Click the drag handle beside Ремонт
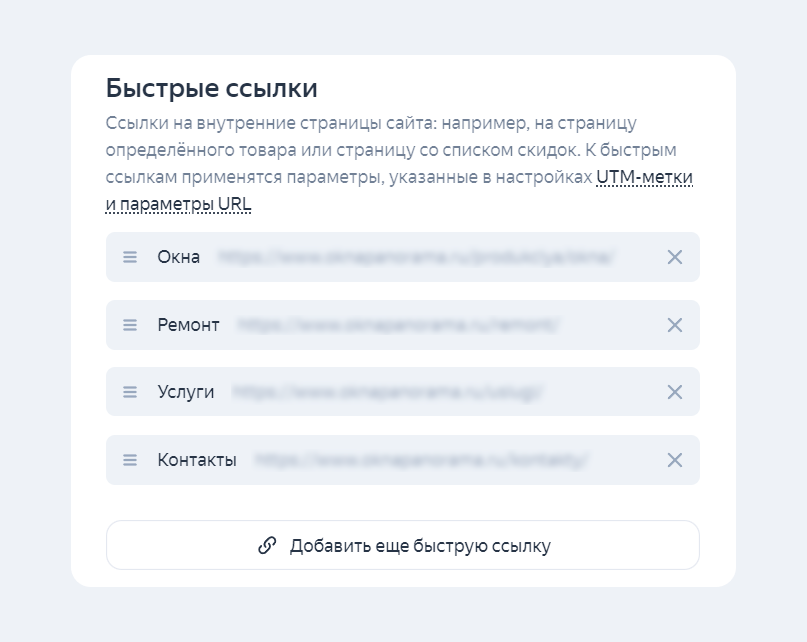The height and width of the screenshot is (642, 807). 130,325
